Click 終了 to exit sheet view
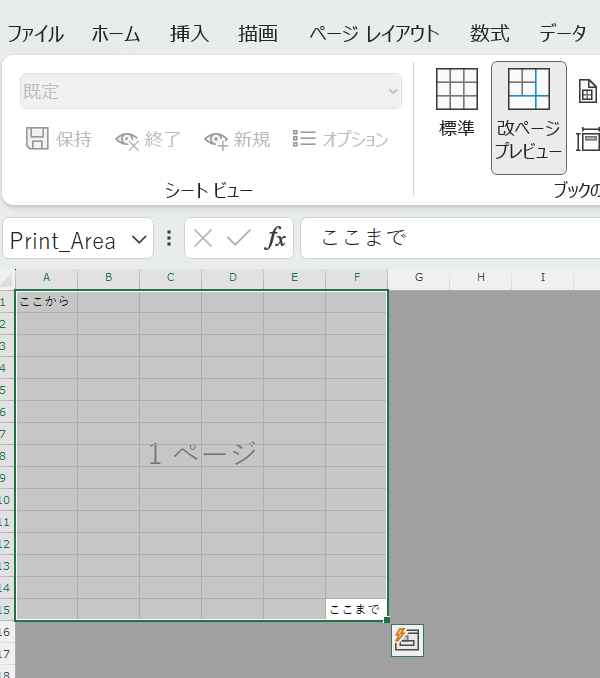Viewport: 600px width, 678px height. (x=147, y=139)
